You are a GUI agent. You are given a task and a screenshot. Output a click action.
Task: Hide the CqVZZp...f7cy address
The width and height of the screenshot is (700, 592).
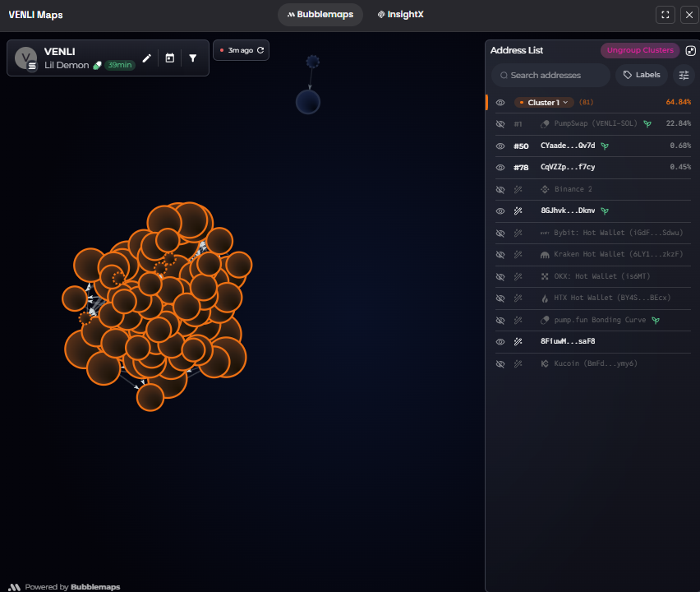pos(500,168)
